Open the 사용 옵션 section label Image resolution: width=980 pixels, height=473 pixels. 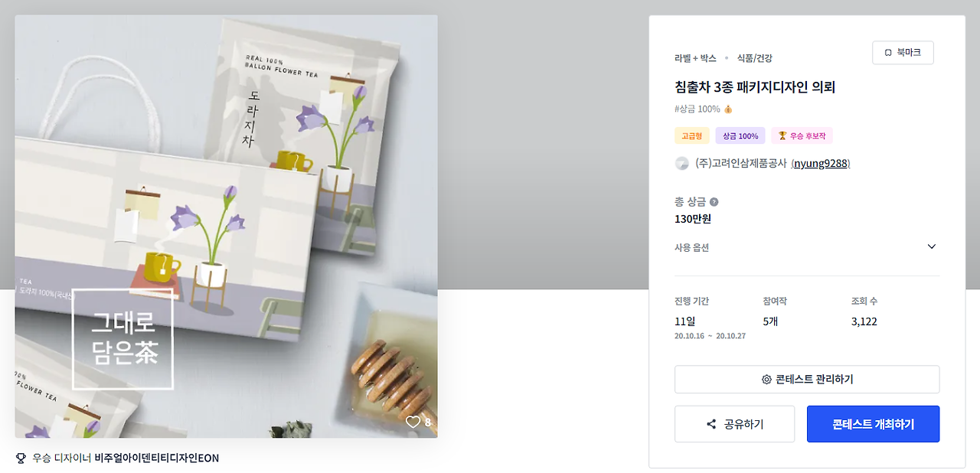691,247
